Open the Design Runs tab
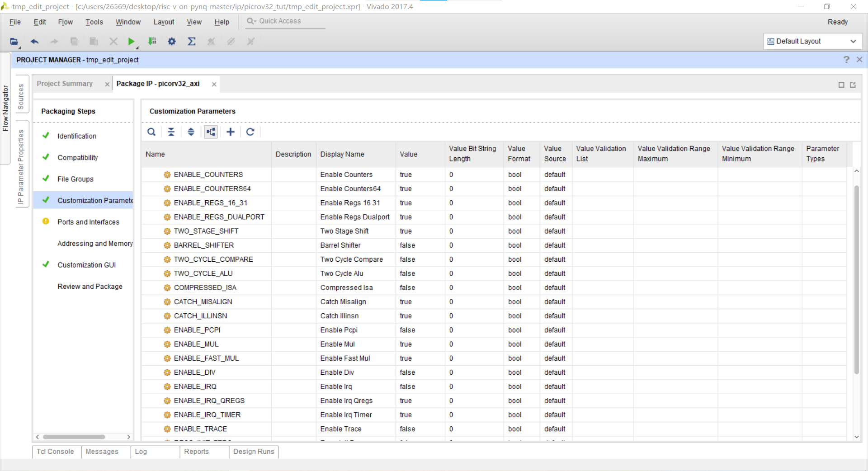This screenshot has width=868, height=471. [x=254, y=452]
